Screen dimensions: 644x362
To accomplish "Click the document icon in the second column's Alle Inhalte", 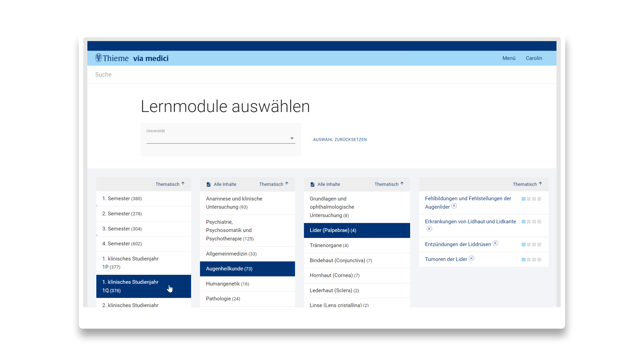I will pos(208,184).
